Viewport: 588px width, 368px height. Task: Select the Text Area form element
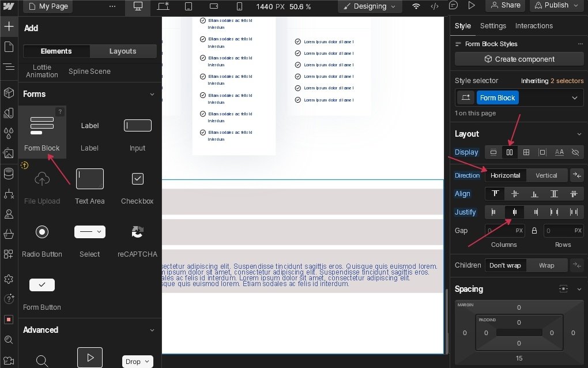coord(89,185)
